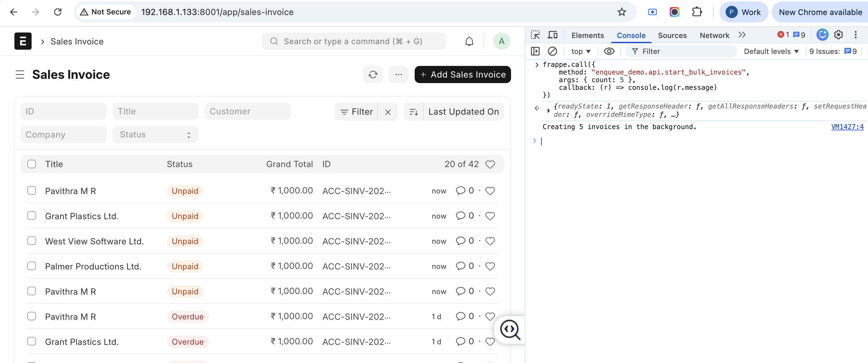Focus the Customer filter field
Viewport: 868px width, 363px height.
tap(247, 112)
